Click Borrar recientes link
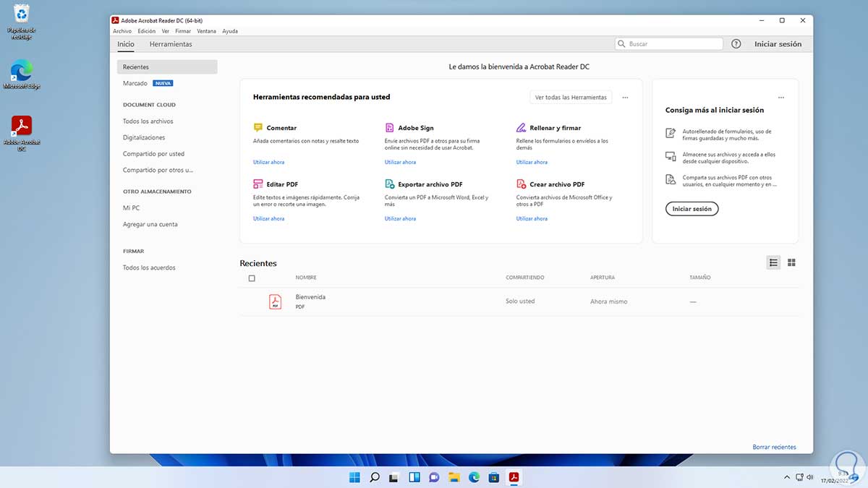This screenshot has width=868, height=488. 774,447
